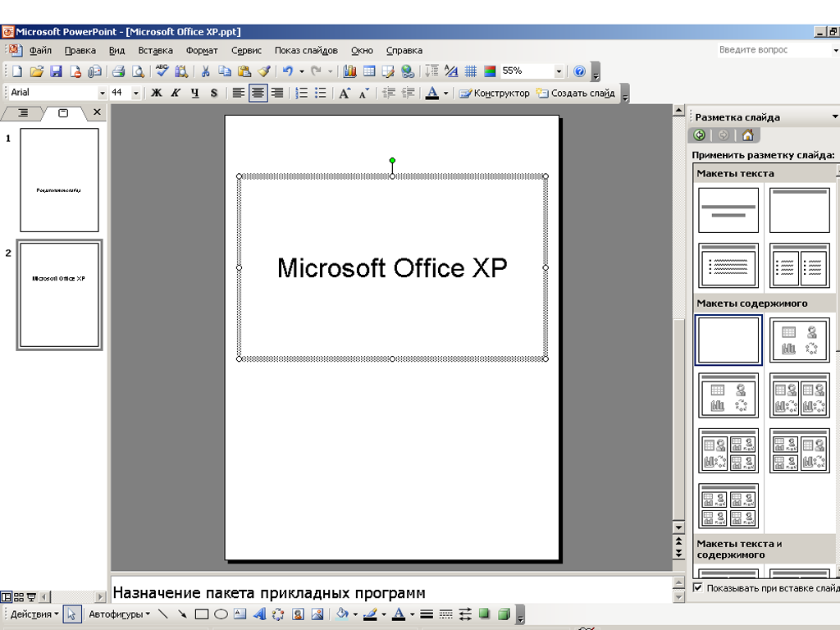Insert a table from the toolbar
Viewport: 840px width, 630px height.
(369, 71)
